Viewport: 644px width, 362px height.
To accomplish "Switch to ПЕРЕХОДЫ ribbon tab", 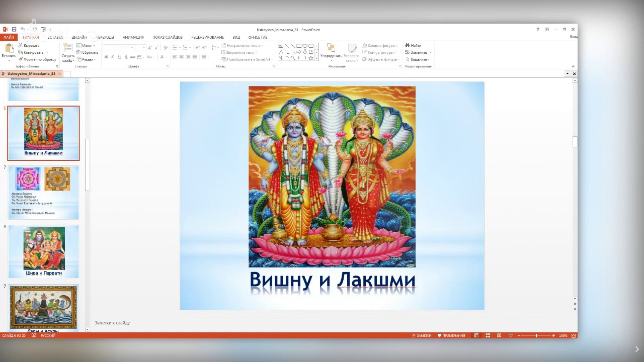I will coord(105,37).
